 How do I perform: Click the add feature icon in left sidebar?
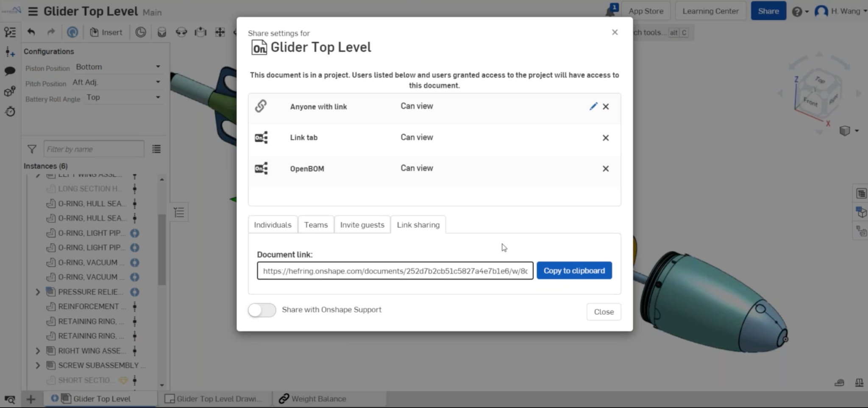pos(10,52)
